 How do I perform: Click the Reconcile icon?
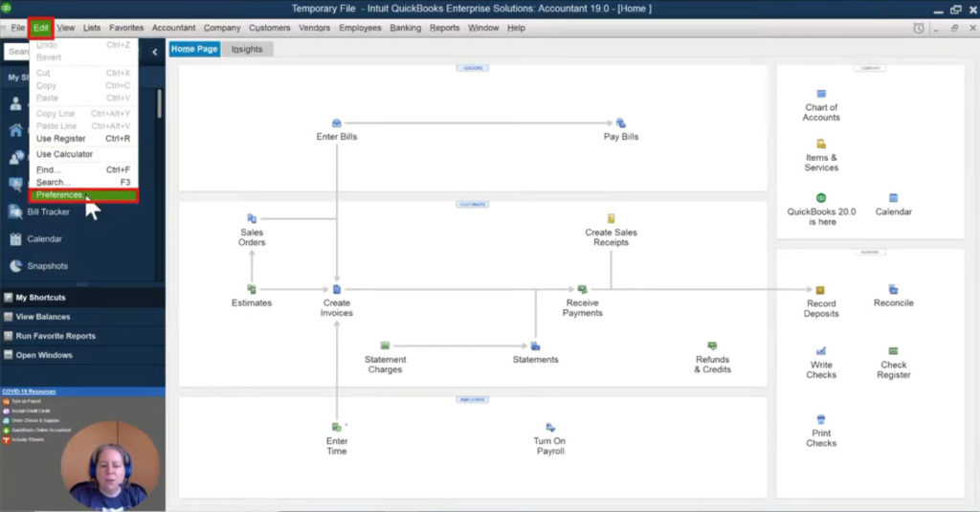[893, 289]
